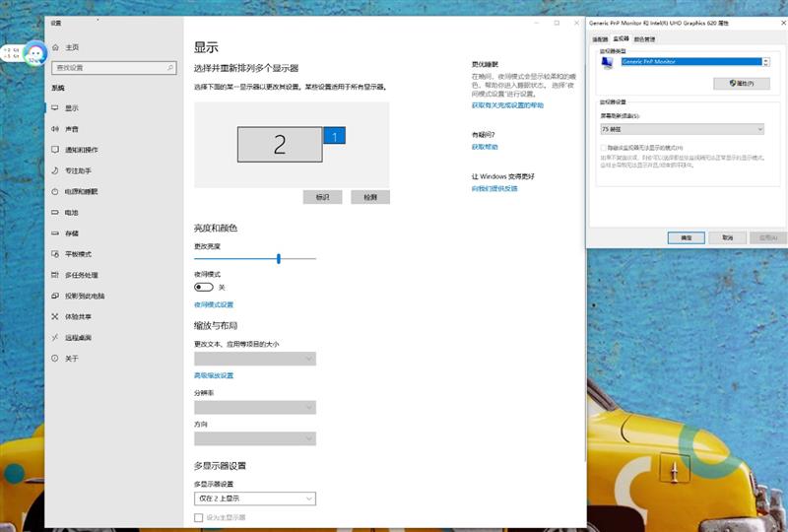
Task: Check the 设为主显示器 checkbox
Action: [199, 517]
